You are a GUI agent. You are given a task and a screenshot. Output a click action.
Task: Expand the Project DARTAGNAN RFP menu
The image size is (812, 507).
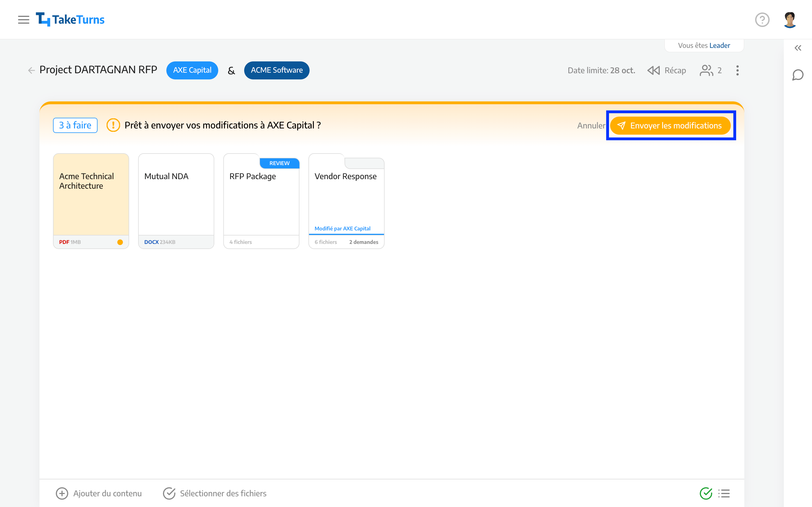tap(737, 70)
